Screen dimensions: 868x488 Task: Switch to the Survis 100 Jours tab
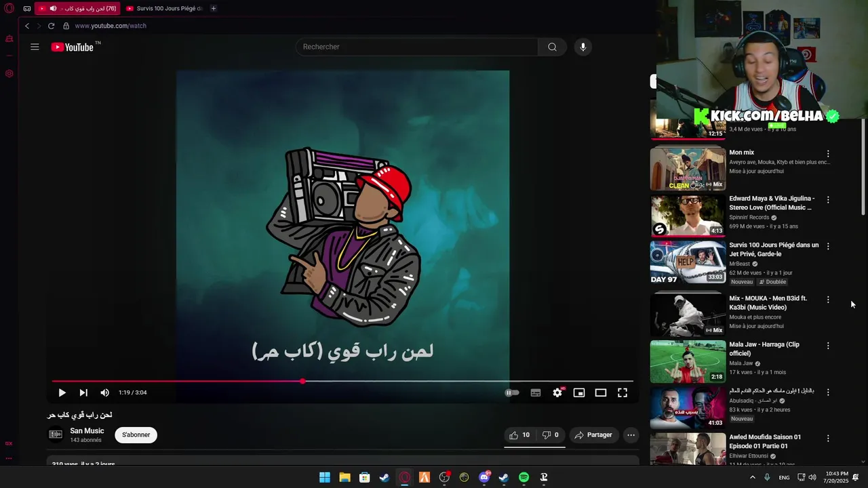[165, 9]
